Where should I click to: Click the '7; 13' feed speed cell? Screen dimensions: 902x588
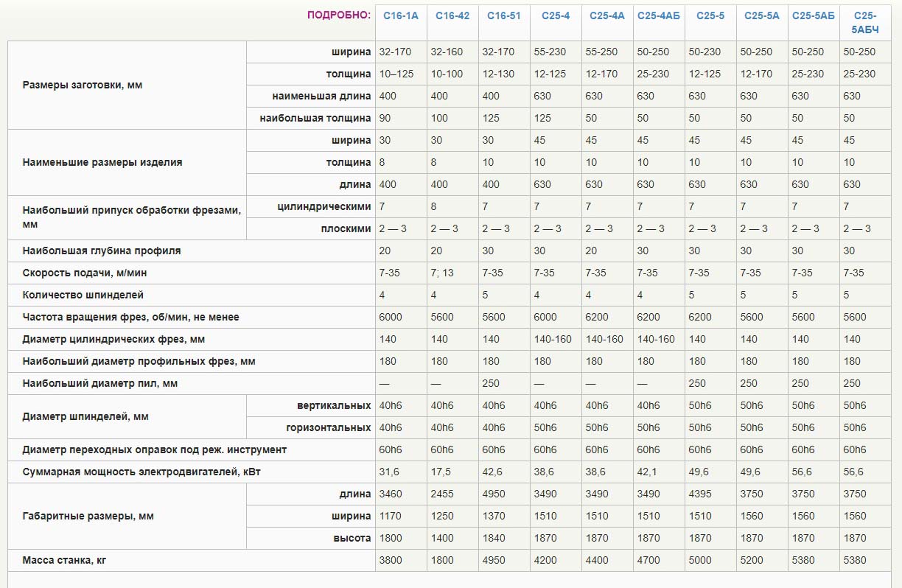(442, 273)
